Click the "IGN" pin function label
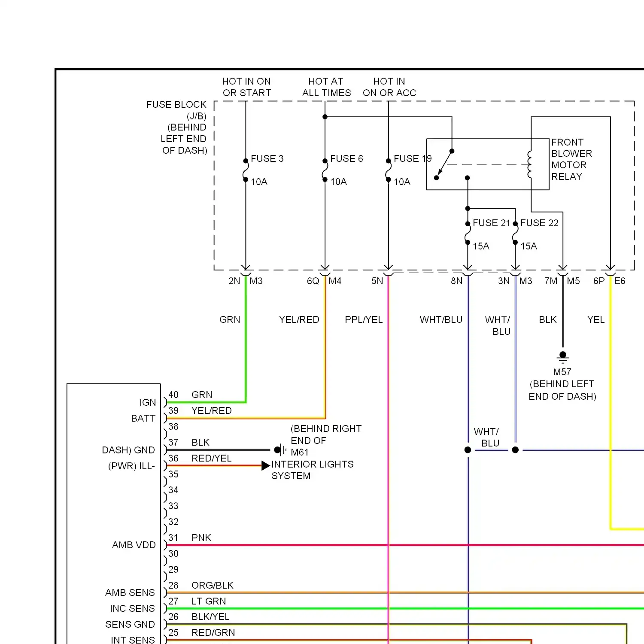 tap(148, 403)
